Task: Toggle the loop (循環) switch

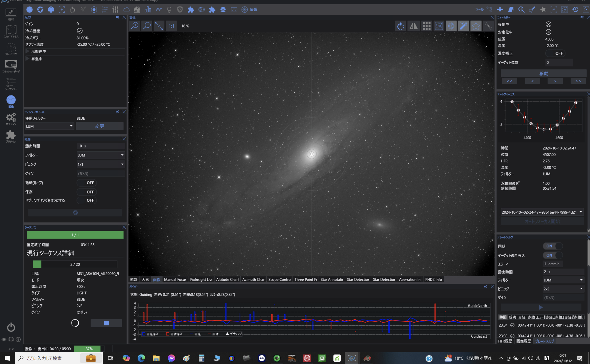Action: (87, 183)
